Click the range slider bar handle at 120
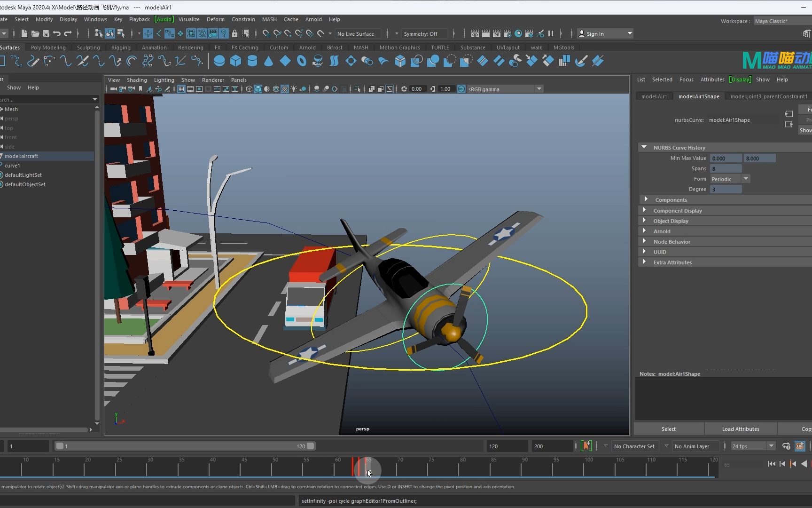Viewport: 812px width, 508px height. (311, 446)
